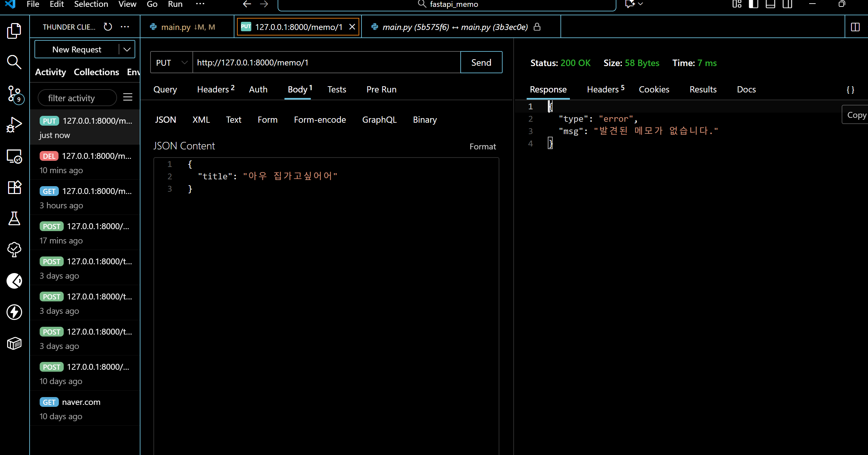
Task: Refresh the Thunder Client sidebar
Action: point(108,27)
